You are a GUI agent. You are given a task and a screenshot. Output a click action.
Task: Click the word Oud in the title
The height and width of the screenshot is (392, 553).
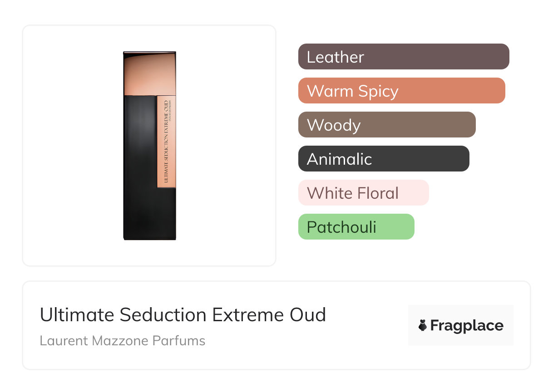[x=310, y=315]
